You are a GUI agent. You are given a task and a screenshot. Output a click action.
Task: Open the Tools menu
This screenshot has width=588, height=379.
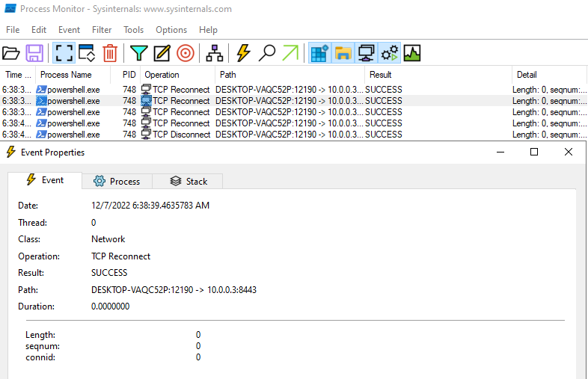[x=133, y=30]
